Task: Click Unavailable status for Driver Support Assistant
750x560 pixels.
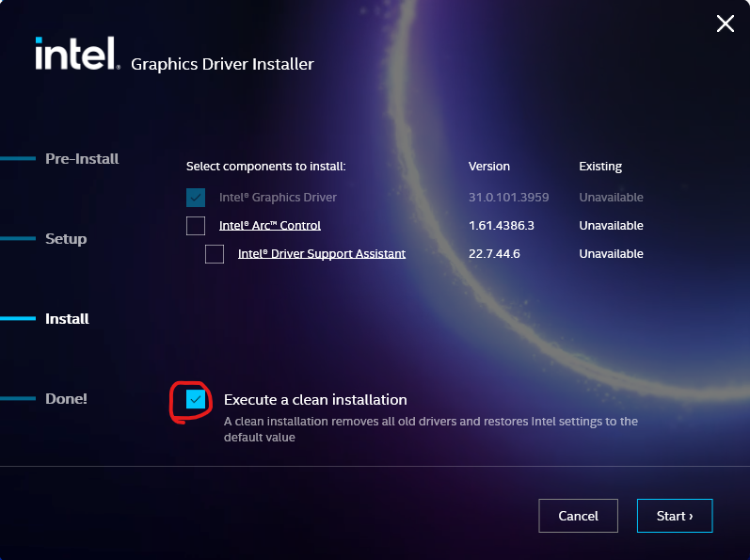Action: point(611,253)
